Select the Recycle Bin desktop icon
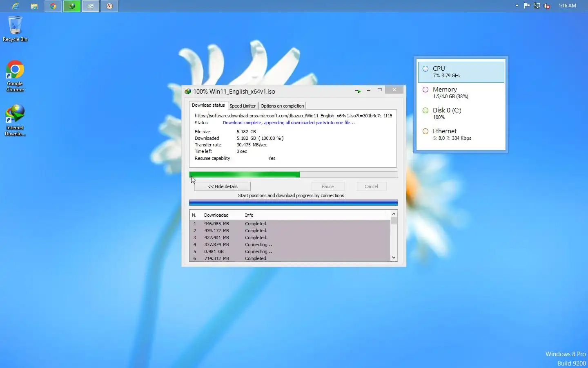Screen dimensions: 588x368 pos(15,29)
